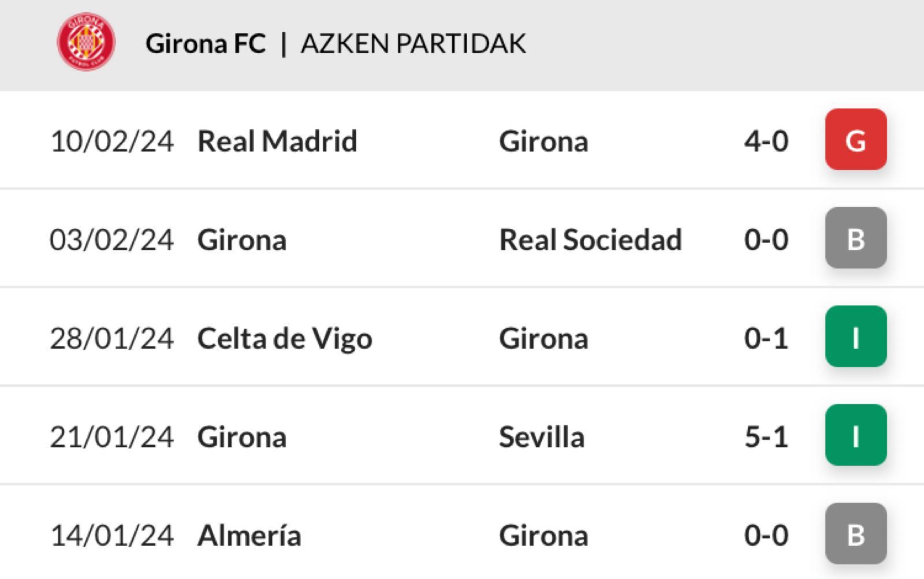Click the gray B badge for Almería match
This screenshot has height=579, width=924.
(856, 534)
